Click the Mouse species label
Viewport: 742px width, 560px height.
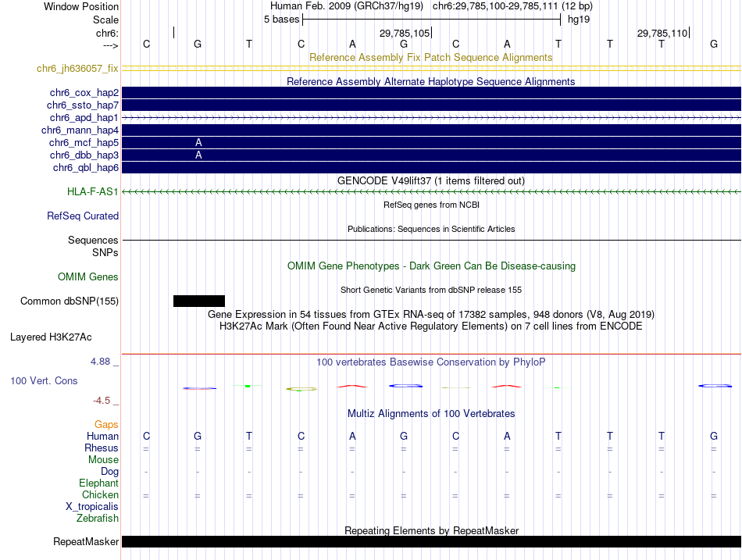103,460
